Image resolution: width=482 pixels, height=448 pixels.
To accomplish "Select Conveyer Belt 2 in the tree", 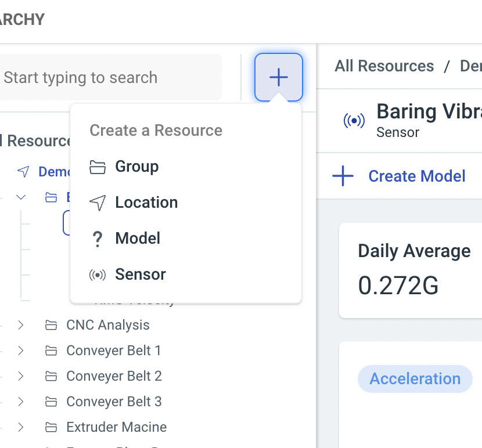I will point(114,376).
